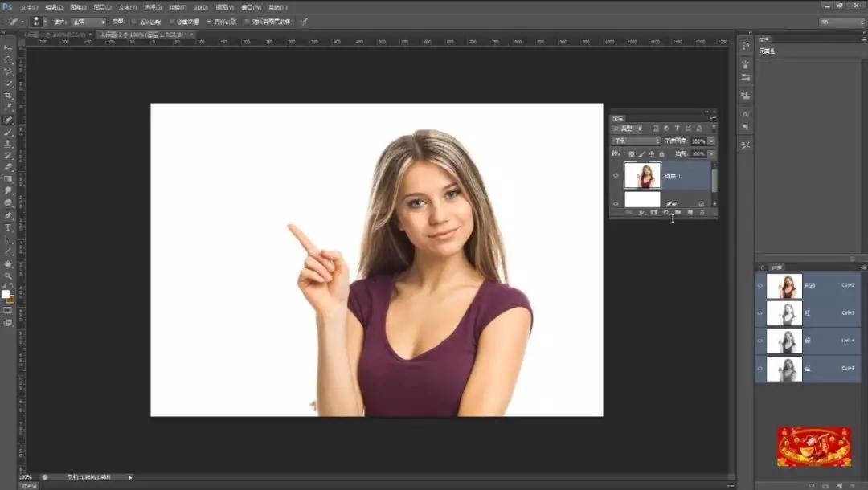Toggle layer filtering switch
This screenshot has height=490, width=868.
[x=714, y=128]
